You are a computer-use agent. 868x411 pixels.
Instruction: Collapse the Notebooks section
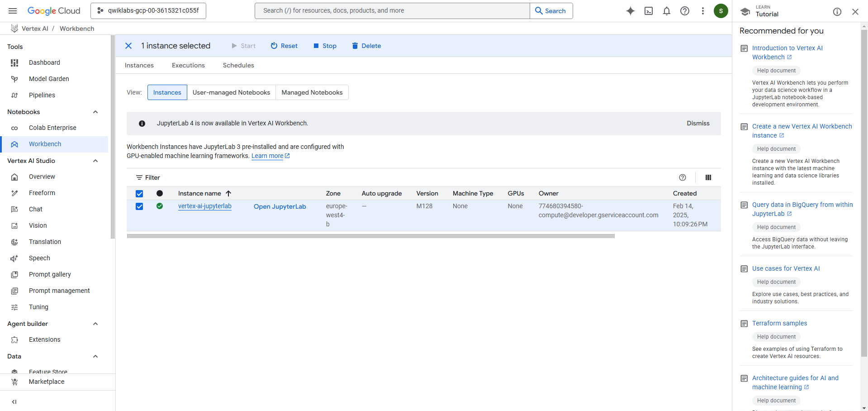click(x=95, y=112)
